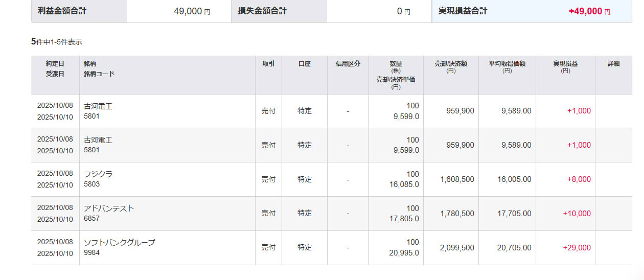Click stock code 6857
This screenshot has width=644, height=280.
[91, 218]
